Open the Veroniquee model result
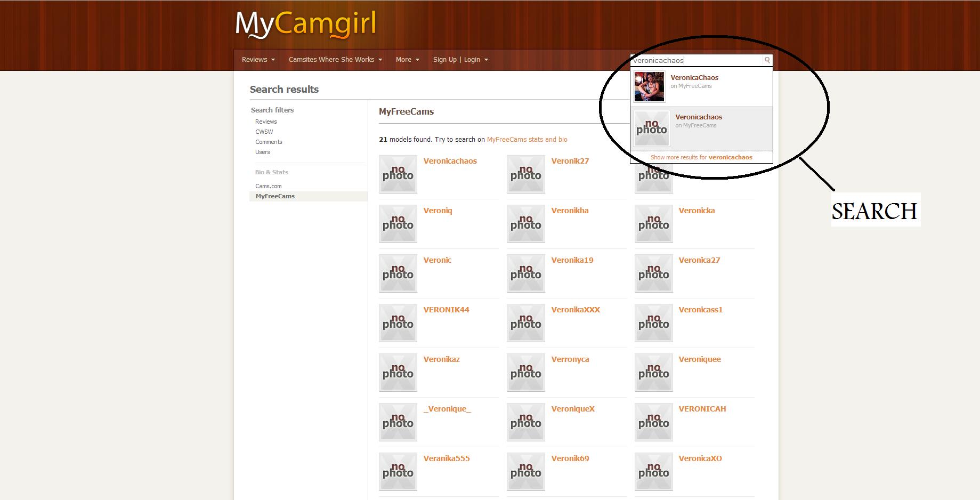The width and height of the screenshot is (980, 500). (700, 359)
